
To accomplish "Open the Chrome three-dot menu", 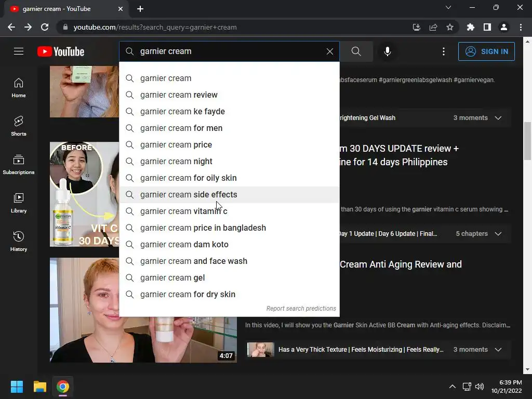I will pos(521,27).
